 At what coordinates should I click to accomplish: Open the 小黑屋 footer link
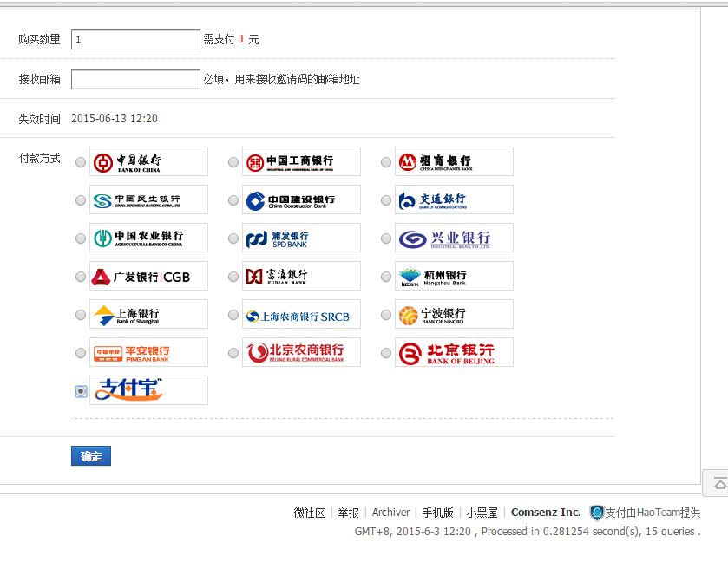click(x=482, y=513)
